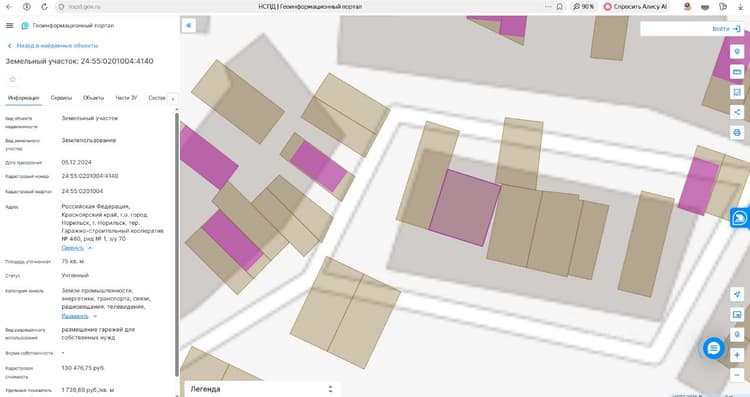Go back in browser history
750x397 pixels.
(9, 7)
